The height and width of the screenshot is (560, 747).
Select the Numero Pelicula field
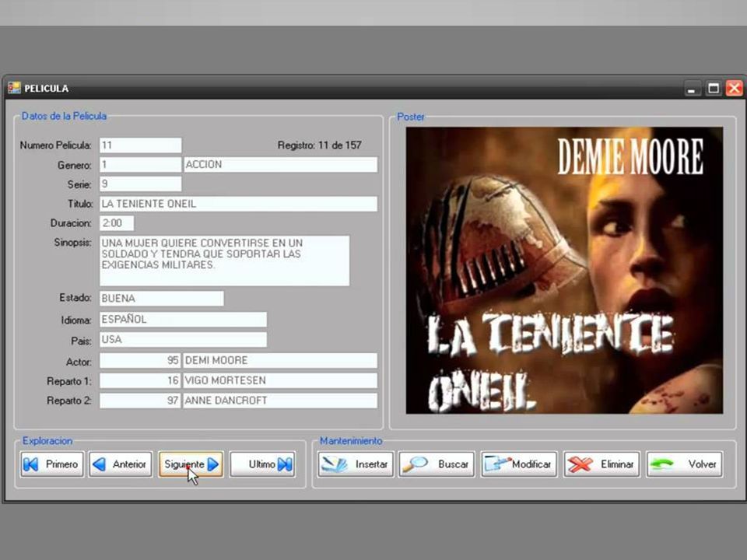click(141, 145)
